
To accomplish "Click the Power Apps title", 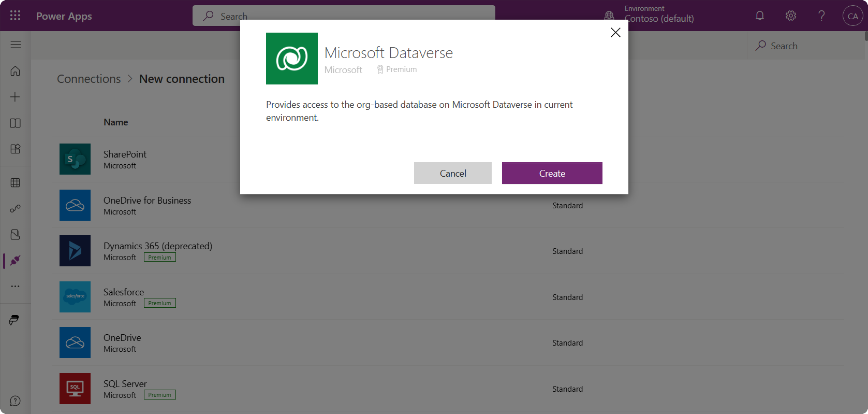I will (x=64, y=16).
